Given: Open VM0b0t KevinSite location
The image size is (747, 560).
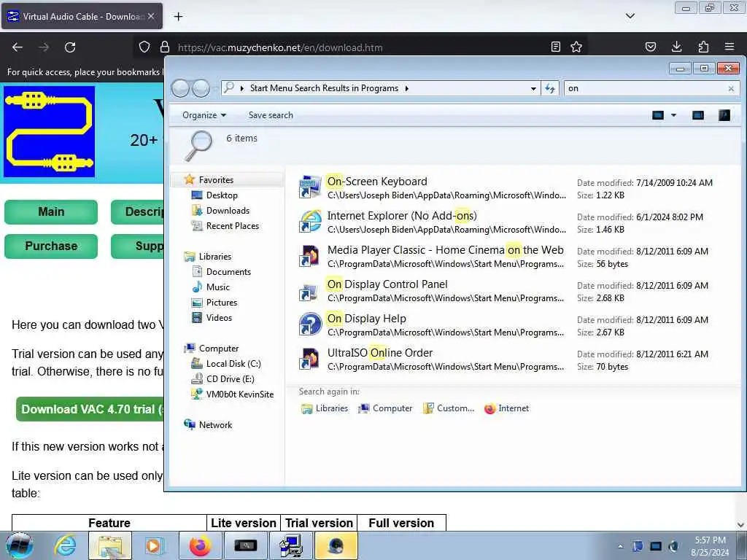Looking at the screenshot, I should (x=239, y=394).
